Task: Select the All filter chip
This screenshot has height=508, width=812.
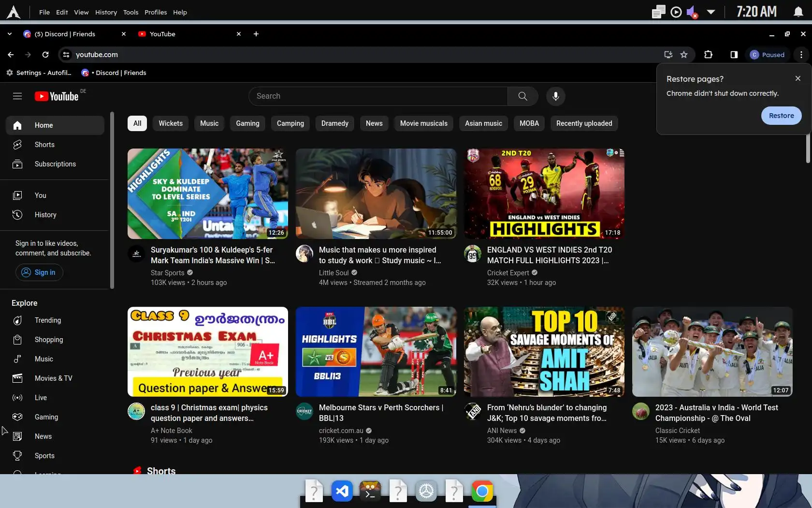Action: point(137,123)
